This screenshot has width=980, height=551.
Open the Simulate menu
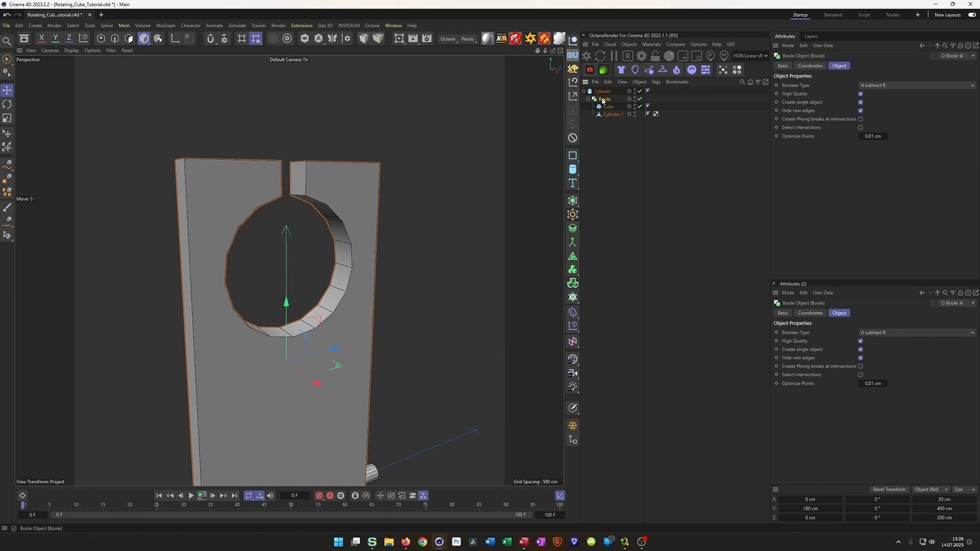tap(237, 25)
